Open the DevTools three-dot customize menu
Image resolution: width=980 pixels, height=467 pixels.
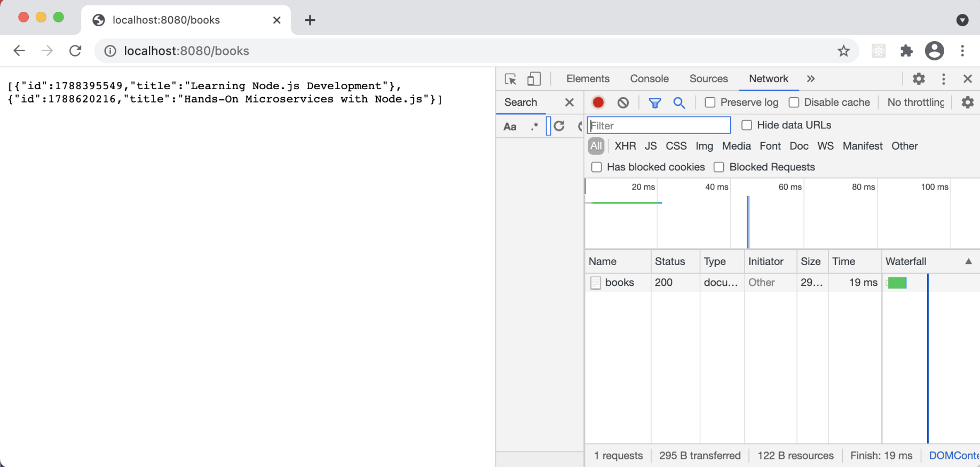[943, 79]
